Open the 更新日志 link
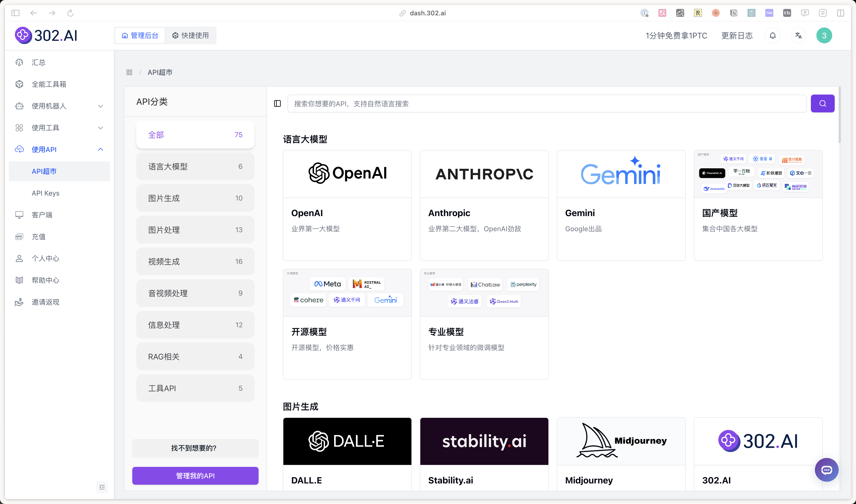Viewport: 856px width, 504px height. click(737, 36)
